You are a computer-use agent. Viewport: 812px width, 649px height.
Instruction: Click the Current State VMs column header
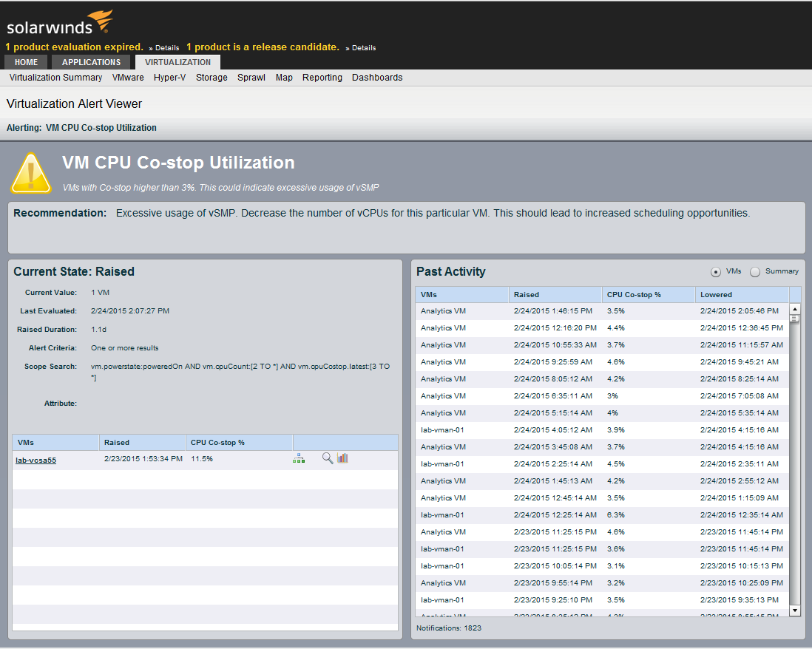(x=55, y=443)
